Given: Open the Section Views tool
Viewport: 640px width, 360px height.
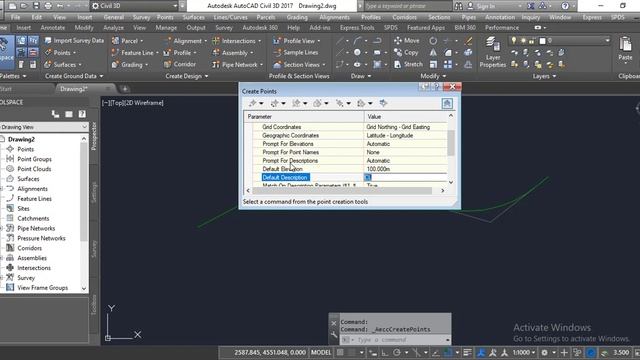Looking at the screenshot, I should tap(299, 64).
